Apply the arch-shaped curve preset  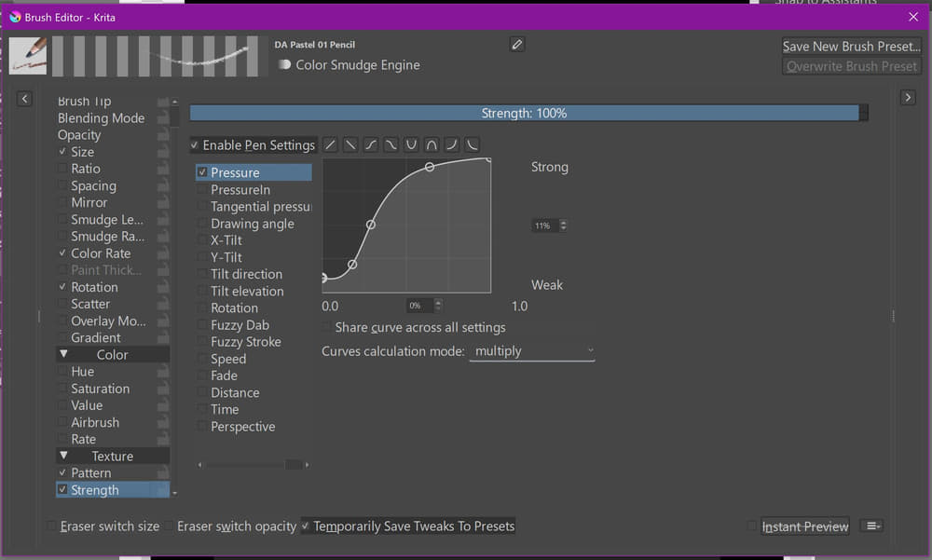(x=432, y=145)
